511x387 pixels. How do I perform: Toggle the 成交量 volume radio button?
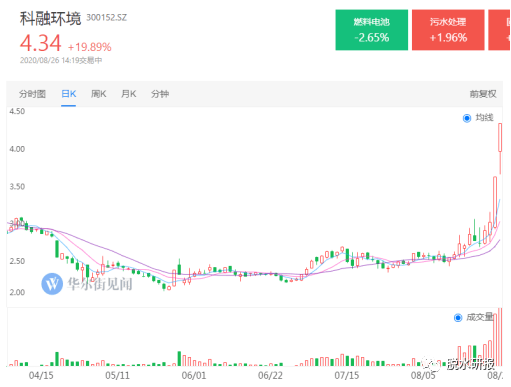pyautogui.click(x=458, y=318)
